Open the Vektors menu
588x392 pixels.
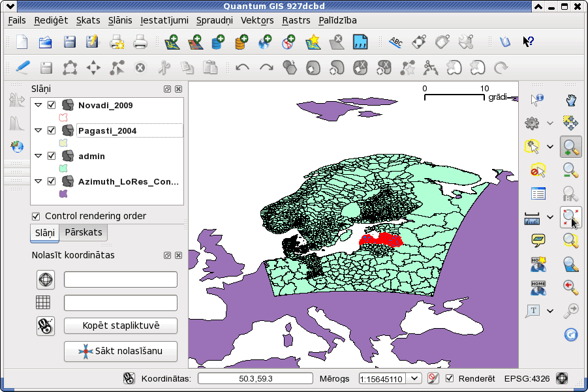point(257,20)
